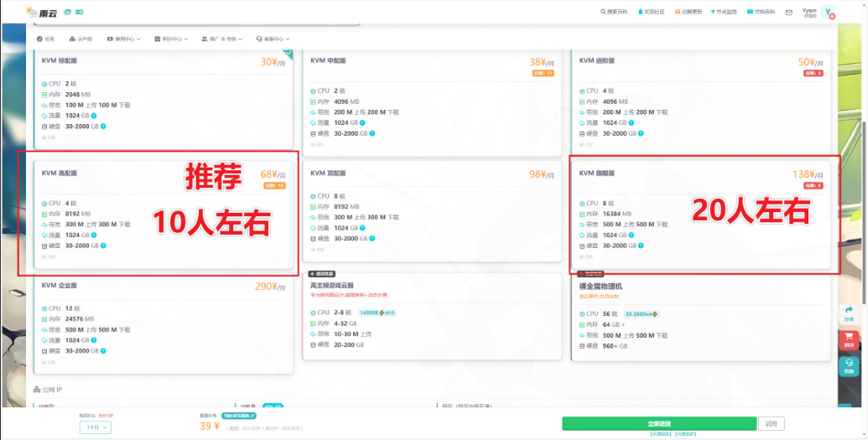Screen dimensions: 868x440
Task: Click the 分享 share arrow floating button
Action: [849, 313]
